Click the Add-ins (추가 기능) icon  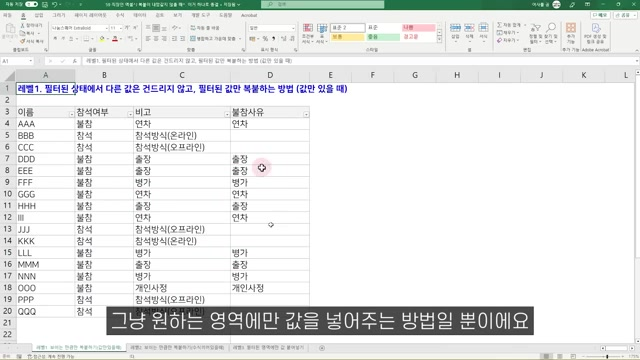[x=571, y=28]
